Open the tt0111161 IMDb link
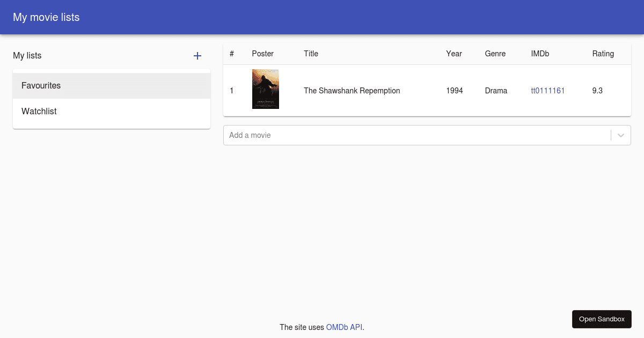 tap(548, 91)
